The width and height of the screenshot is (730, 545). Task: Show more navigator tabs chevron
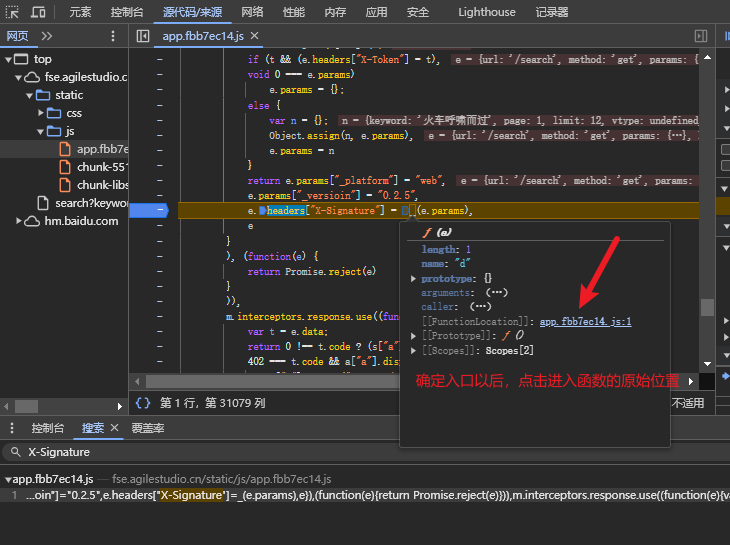point(47,36)
